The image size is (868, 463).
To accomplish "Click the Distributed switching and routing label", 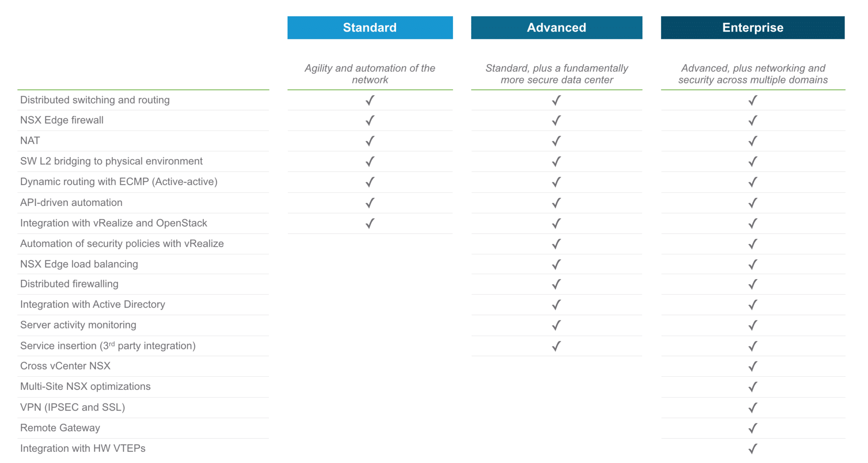I will pyautogui.click(x=95, y=100).
